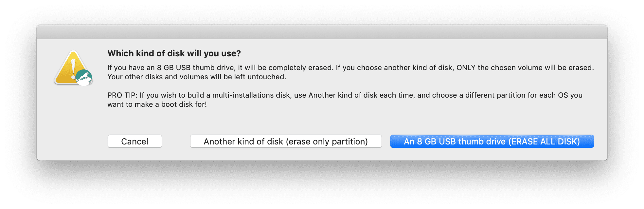Click the green panther app badge
The height and width of the screenshot is (209, 644).
(84, 78)
